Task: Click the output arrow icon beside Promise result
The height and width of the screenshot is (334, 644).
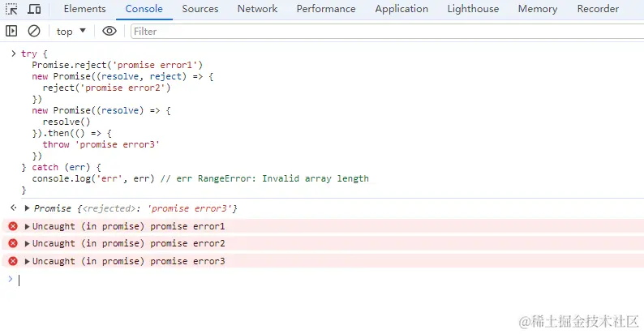Action: coord(13,208)
